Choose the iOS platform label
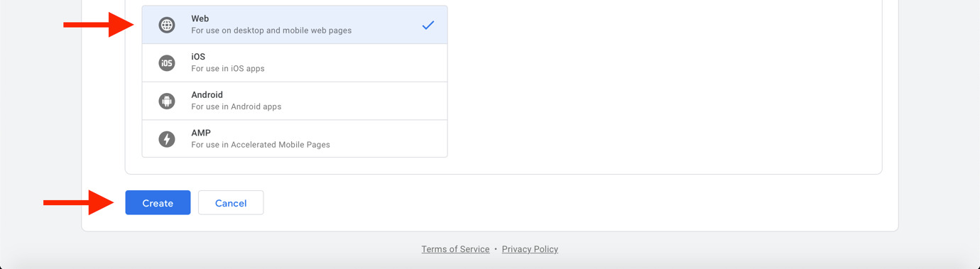980x269 pixels. [198, 57]
